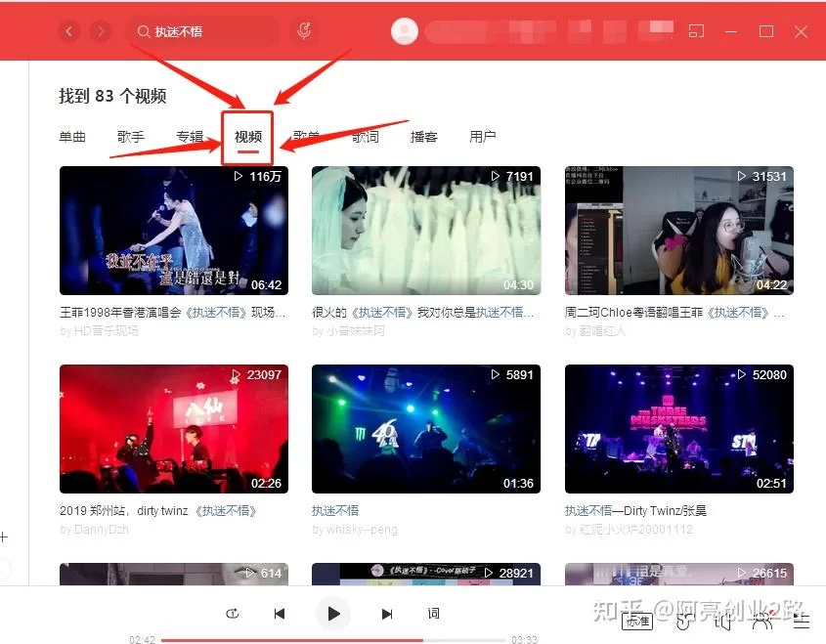Switch to the 歌手 tab
Viewport: 826px width, 644px height.
click(x=131, y=137)
